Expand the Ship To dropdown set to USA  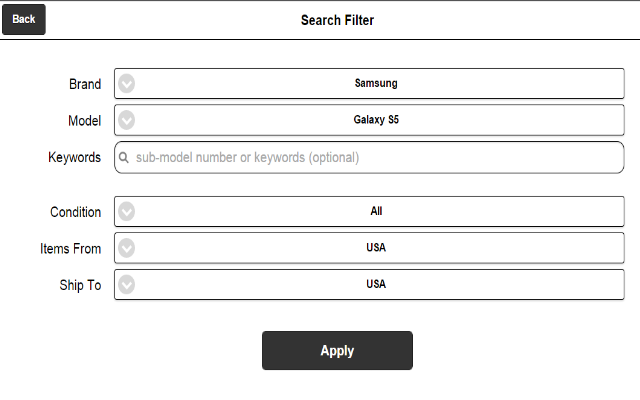point(369,284)
